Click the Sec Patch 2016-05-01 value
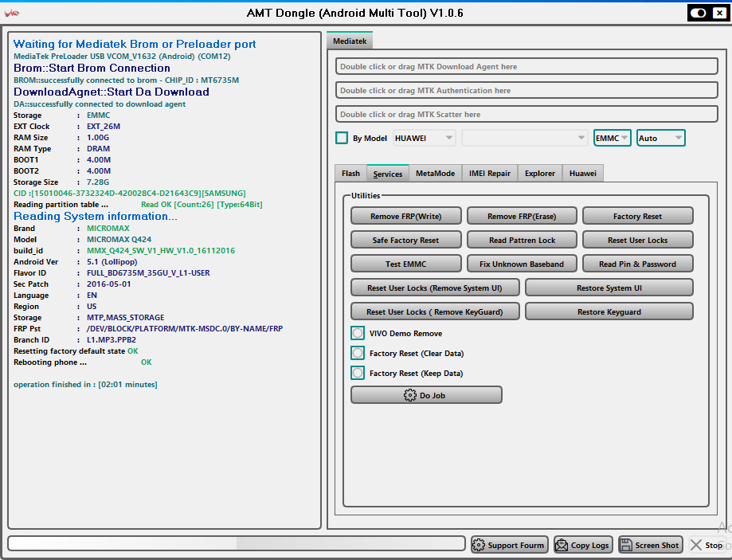The height and width of the screenshot is (560, 732). (x=109, y=284)
